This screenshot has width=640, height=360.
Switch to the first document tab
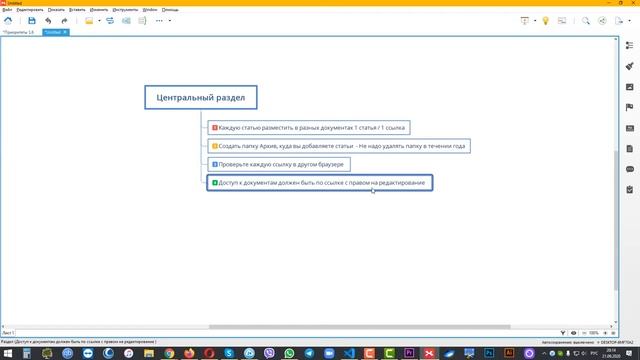[19, 32]
